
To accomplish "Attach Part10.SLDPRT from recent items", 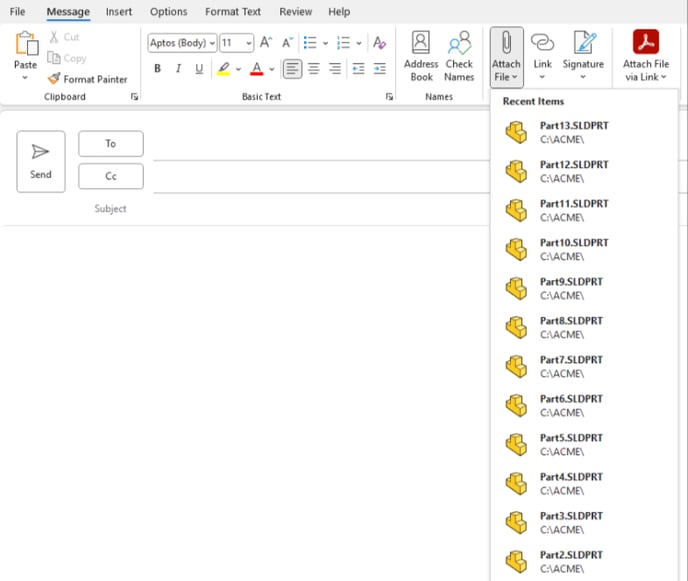I will (x=584, y=250).
